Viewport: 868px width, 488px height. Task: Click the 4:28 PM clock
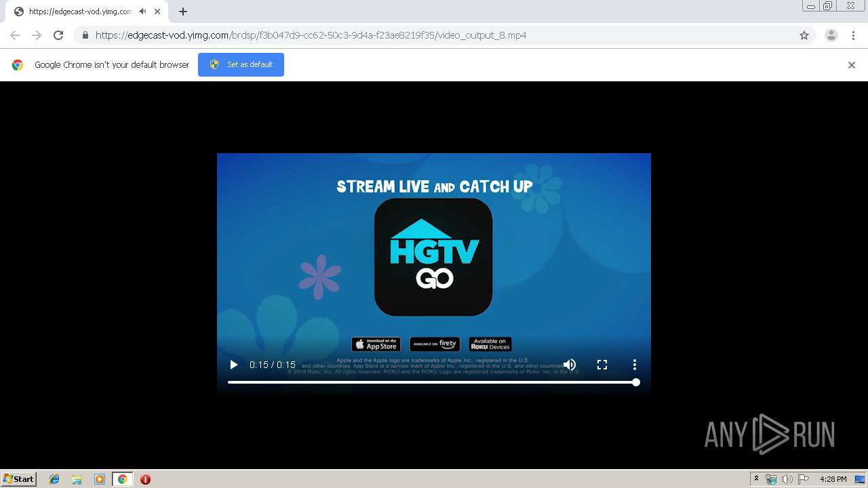[x=833, y=479]
